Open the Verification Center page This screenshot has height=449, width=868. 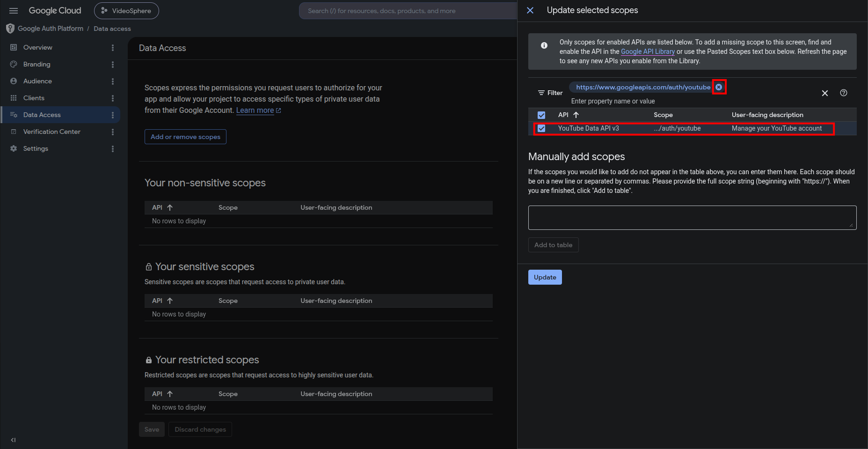coord(52,132)
